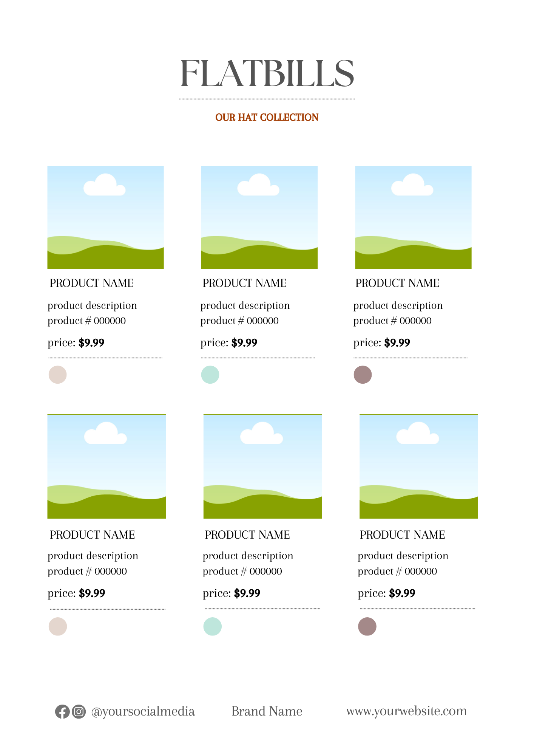Select the bottom-middle product image
The image size is (534, 756).
[x=262, y=466]
